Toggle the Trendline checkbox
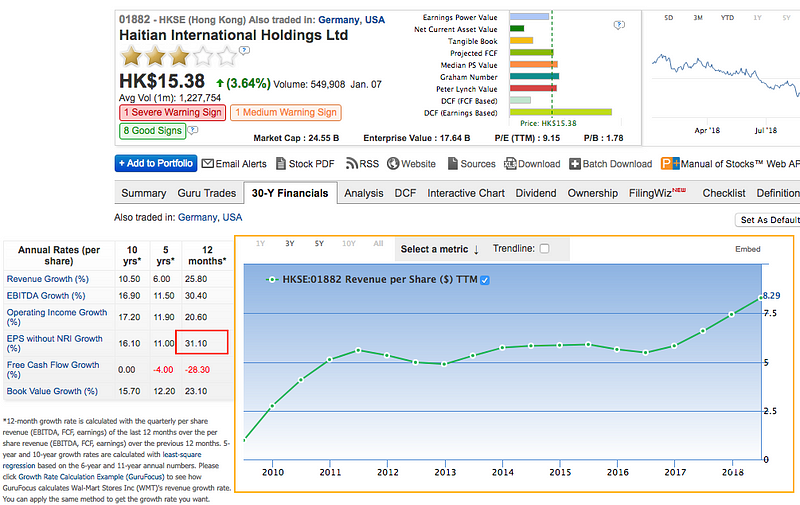Image resolution: width=800 pixels, height=505 pixels. (x=544, y=249)
